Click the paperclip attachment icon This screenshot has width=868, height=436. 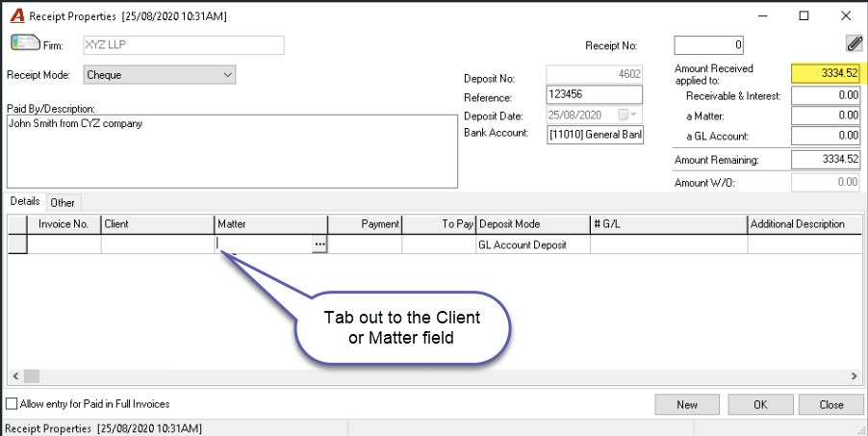pos(855,43)
